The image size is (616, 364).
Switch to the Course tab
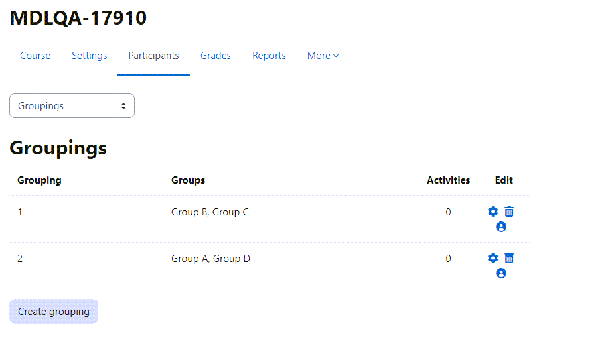point(35,56)
